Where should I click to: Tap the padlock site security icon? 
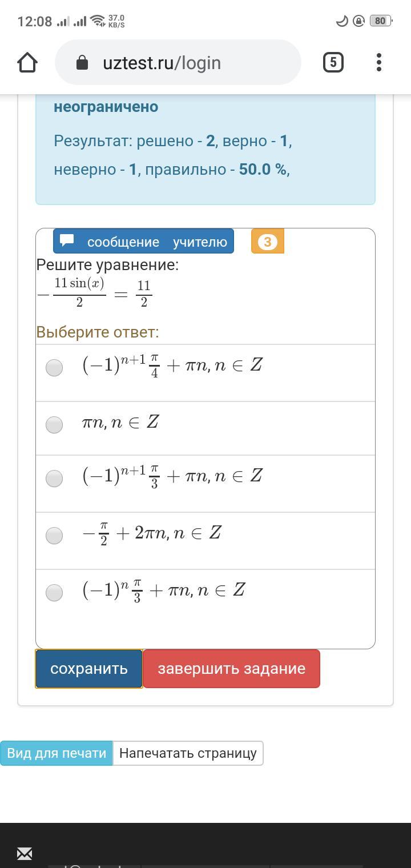tap(82, 62)
